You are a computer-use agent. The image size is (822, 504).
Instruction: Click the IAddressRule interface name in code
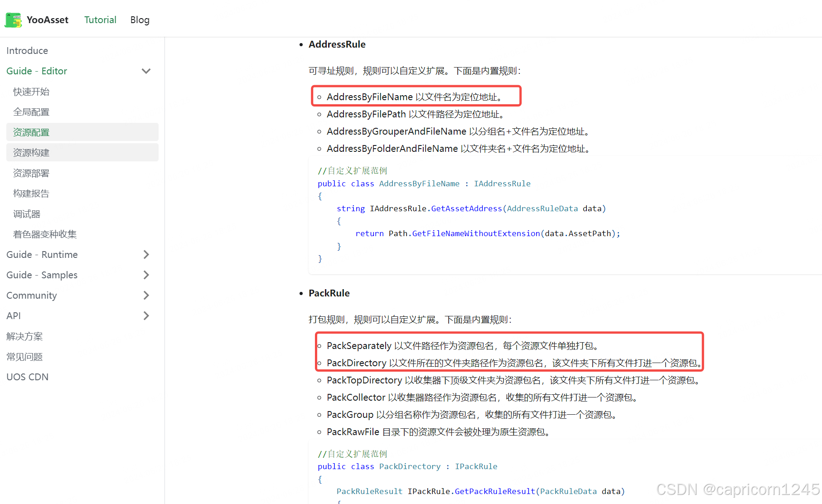(x=502, y=184)
